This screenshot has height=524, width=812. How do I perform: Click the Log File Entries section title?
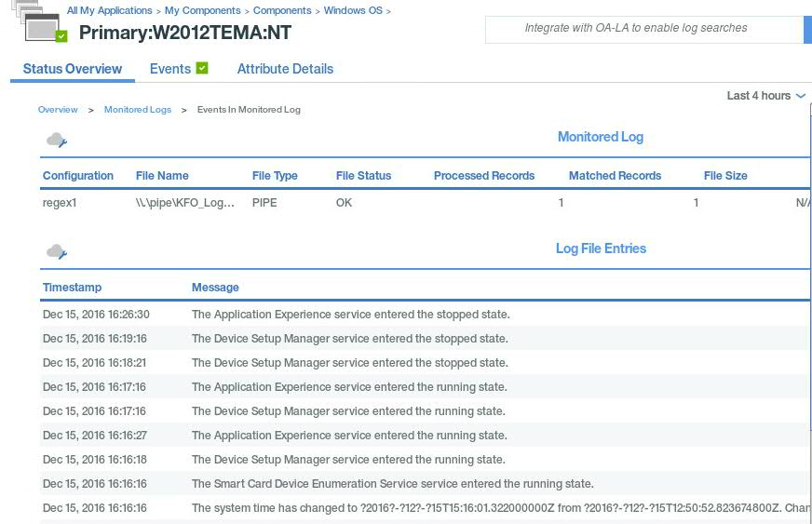pyautogui.click(x=601, y=249)
